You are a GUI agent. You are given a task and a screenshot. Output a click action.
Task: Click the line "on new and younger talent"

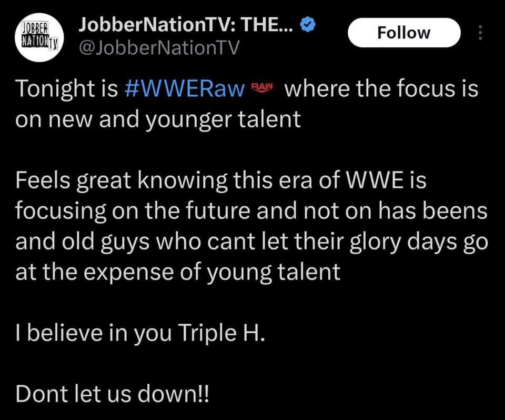158,119
